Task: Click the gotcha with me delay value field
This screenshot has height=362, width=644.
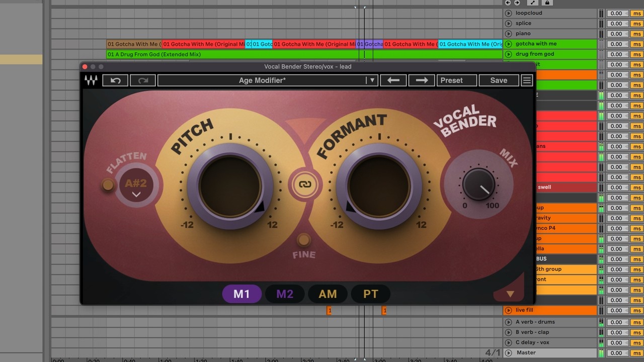Action: pos(617,44)
